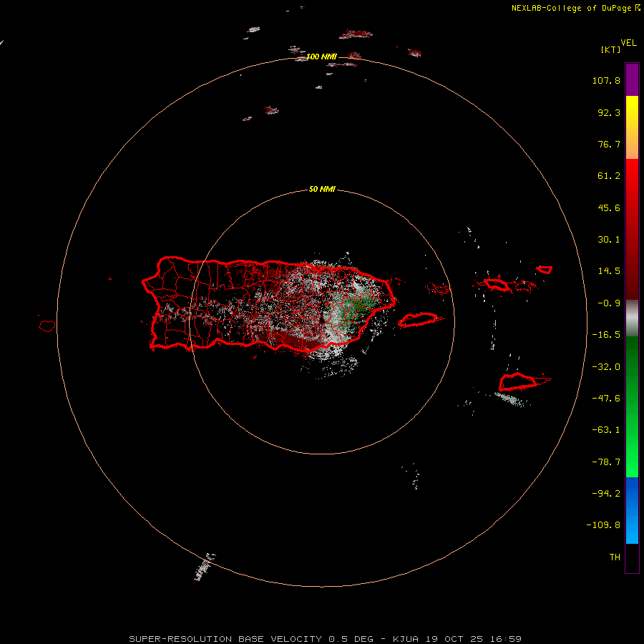
Task: Click the 50 NMI range ring label
Action: (322, 189)
